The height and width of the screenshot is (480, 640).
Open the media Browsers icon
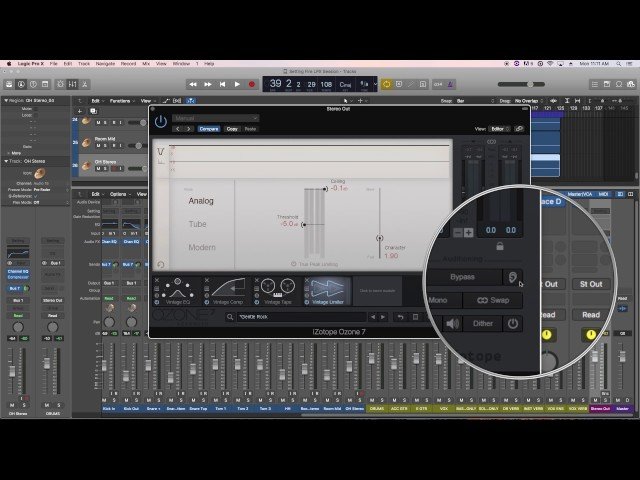pyautogui.click(x=631, y=84)
